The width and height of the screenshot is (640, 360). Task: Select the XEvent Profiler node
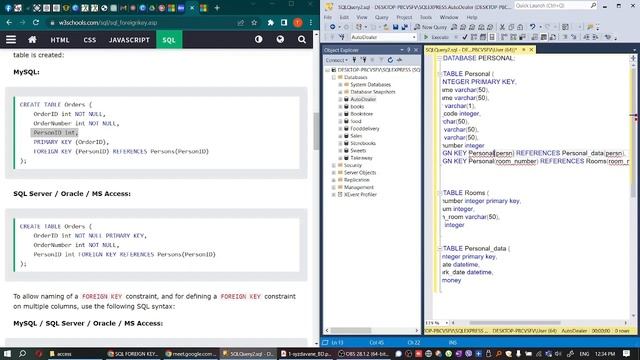tap(360, 195)
